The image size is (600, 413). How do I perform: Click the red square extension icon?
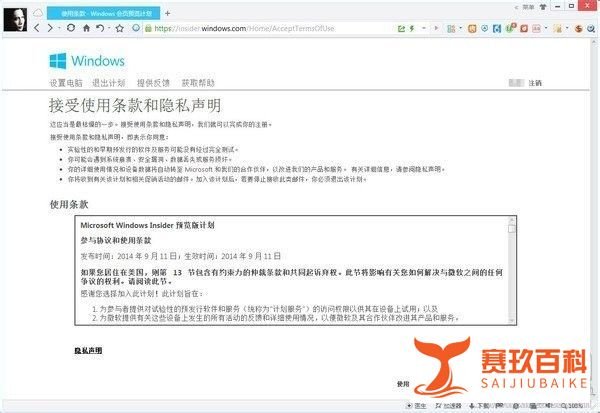tap(524, 29)
